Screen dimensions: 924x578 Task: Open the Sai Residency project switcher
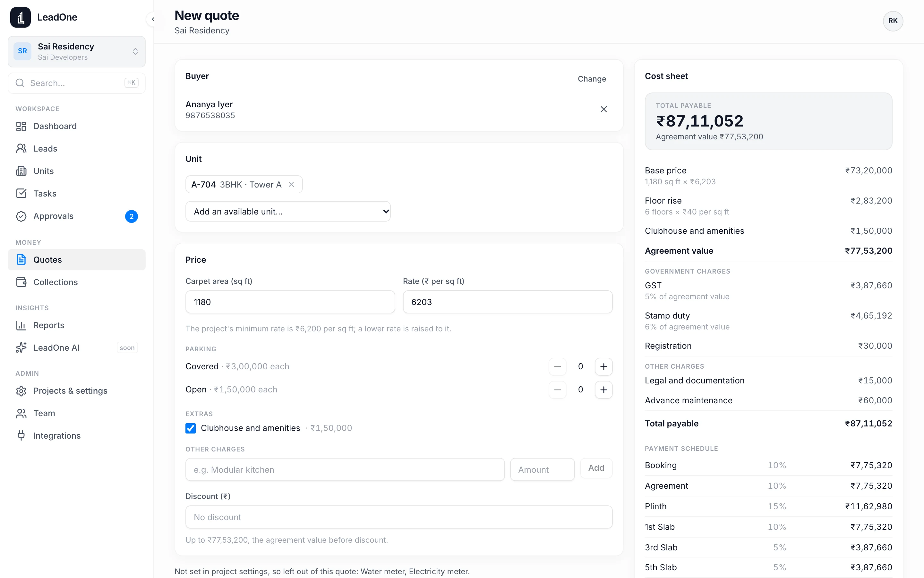point(76,52)
